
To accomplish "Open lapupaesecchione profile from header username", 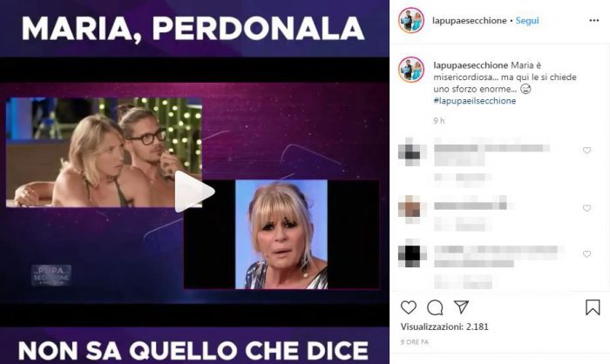I will tap(470, 21).
